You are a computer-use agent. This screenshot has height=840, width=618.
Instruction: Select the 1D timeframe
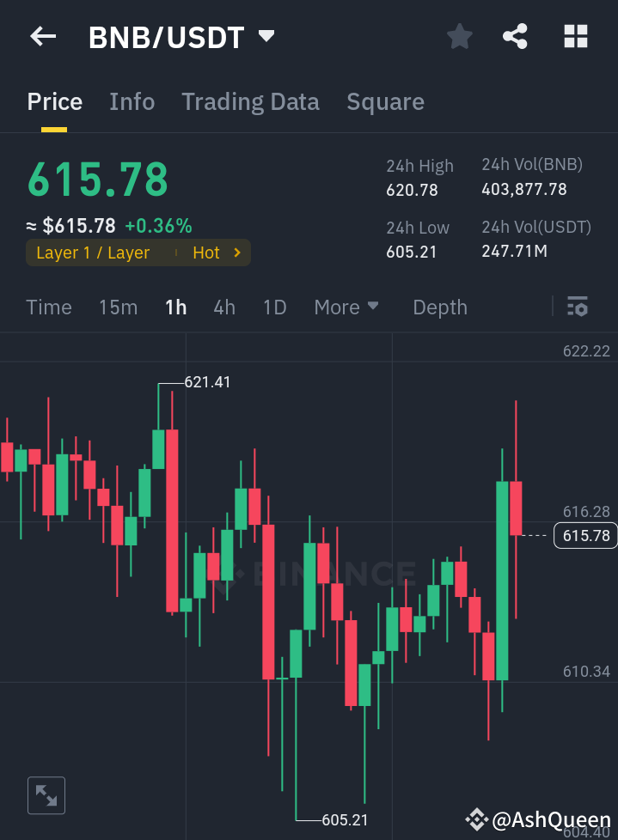click(274, 307)
